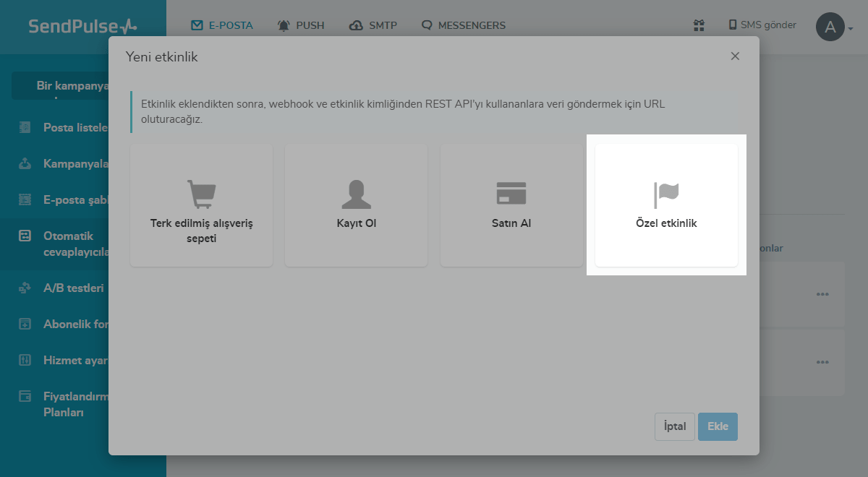Screen dimensions: 868x477
Task: Open the second row three-dots menu
Action: click(822, 362)
